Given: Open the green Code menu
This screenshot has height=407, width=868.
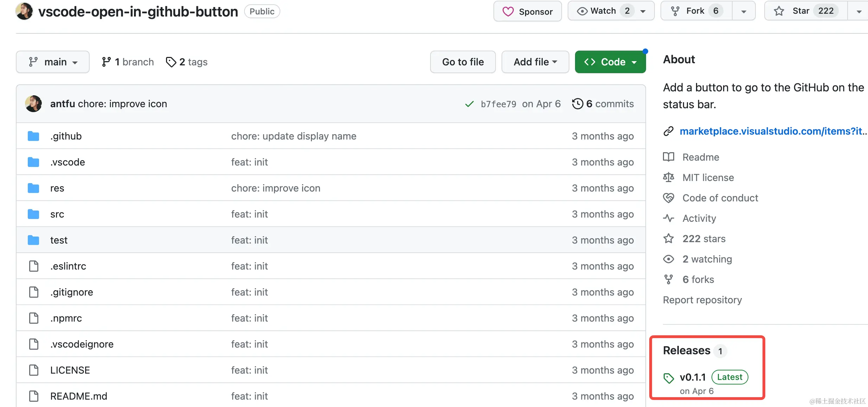Looking at the screenshot, I should (610, 62).
